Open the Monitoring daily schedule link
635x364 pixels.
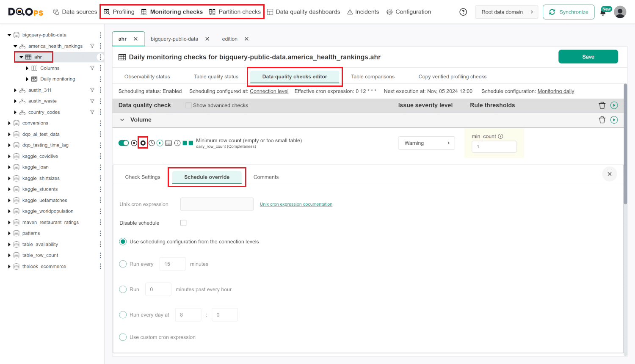coord(556,91)
